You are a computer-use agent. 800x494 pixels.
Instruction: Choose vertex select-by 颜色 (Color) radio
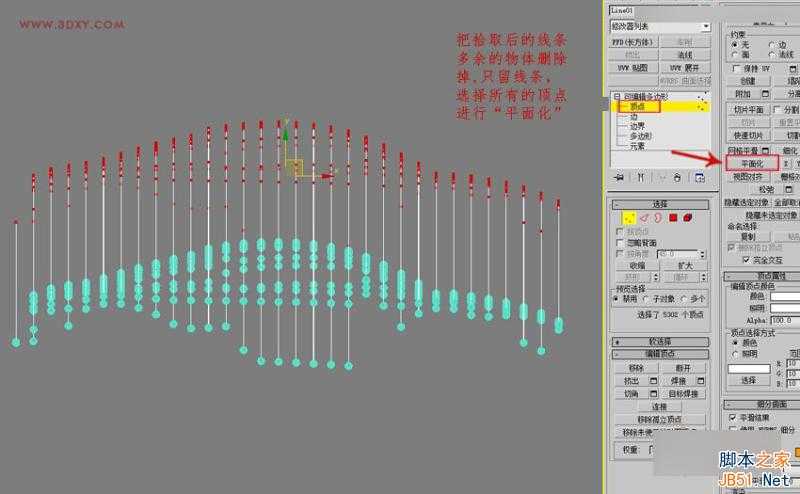pyautogui.click(x=735, y=343)
